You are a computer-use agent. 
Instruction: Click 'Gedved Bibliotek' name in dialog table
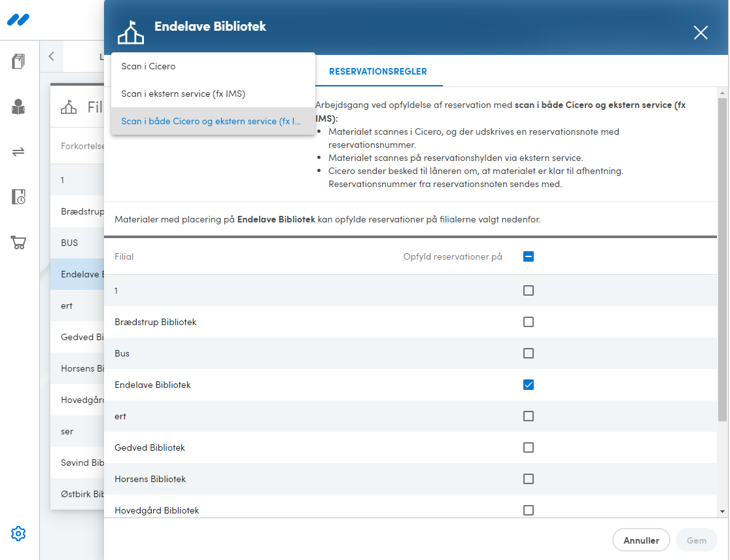[x=149, y=448]
